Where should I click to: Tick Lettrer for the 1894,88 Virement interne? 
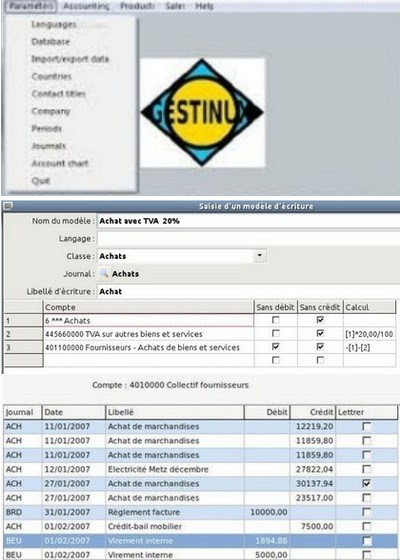(366, 541)
